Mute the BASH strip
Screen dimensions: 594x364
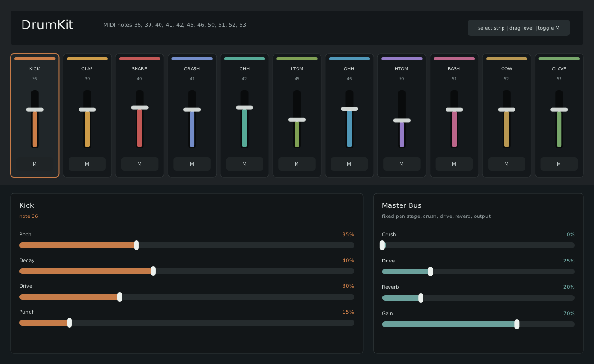pyautogui.click(x=454, y=164)
